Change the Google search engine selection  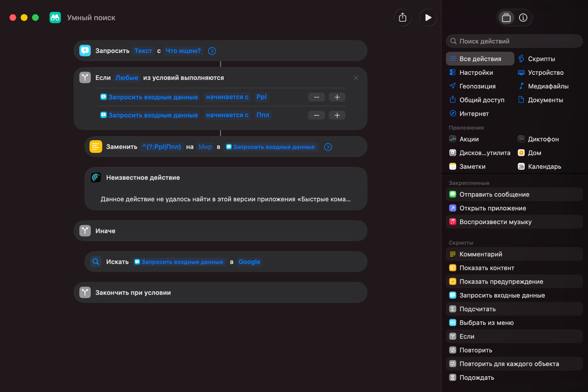[249, 262]
